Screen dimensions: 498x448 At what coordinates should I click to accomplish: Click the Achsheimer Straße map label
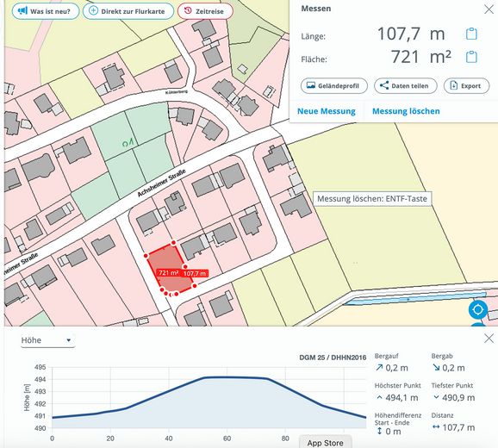(x=162, y=184)
